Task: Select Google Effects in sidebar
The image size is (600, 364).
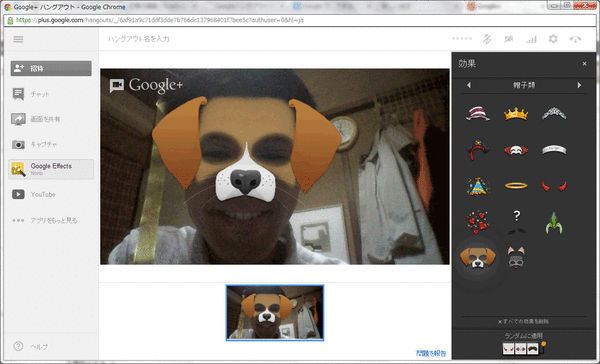Action: (51, 169)
